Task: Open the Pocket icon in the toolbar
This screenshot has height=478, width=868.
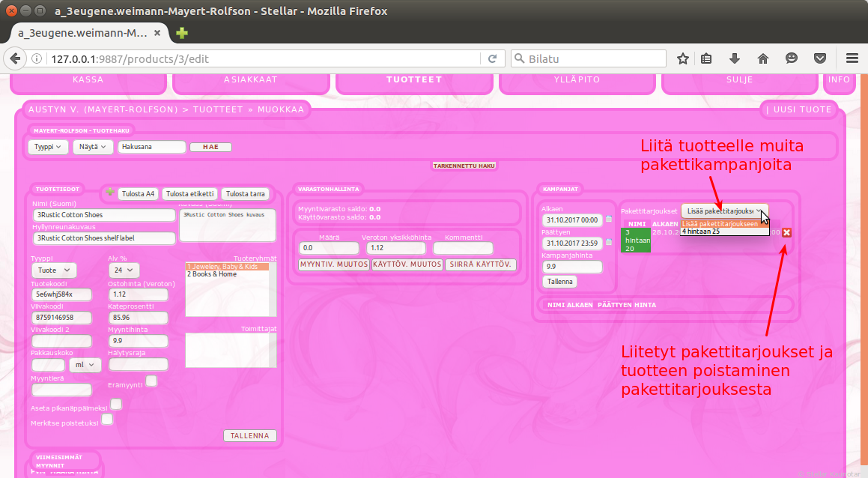Action: 820,58
